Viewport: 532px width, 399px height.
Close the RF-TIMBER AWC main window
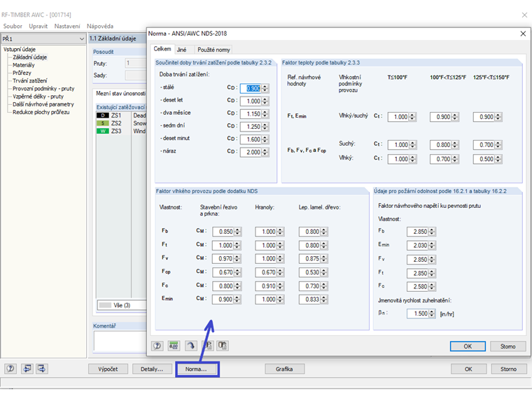coord(524,15)
